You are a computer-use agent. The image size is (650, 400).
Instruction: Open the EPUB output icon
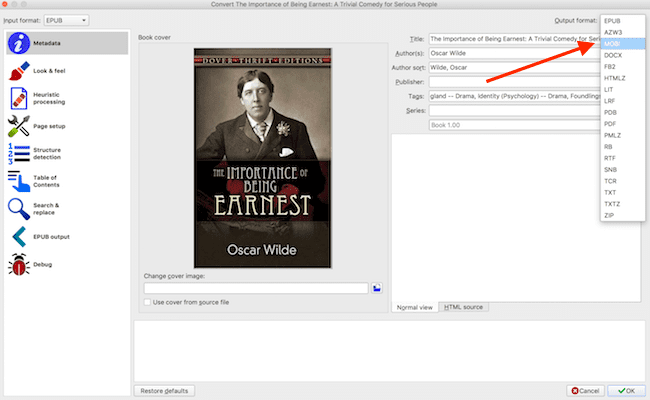[x=19, y=237]
